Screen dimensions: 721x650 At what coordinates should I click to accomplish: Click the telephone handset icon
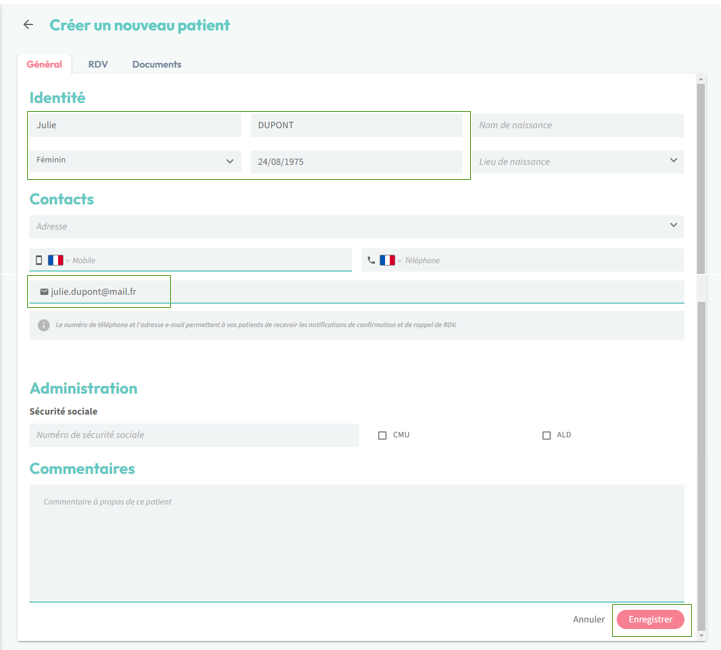(371, 260)
